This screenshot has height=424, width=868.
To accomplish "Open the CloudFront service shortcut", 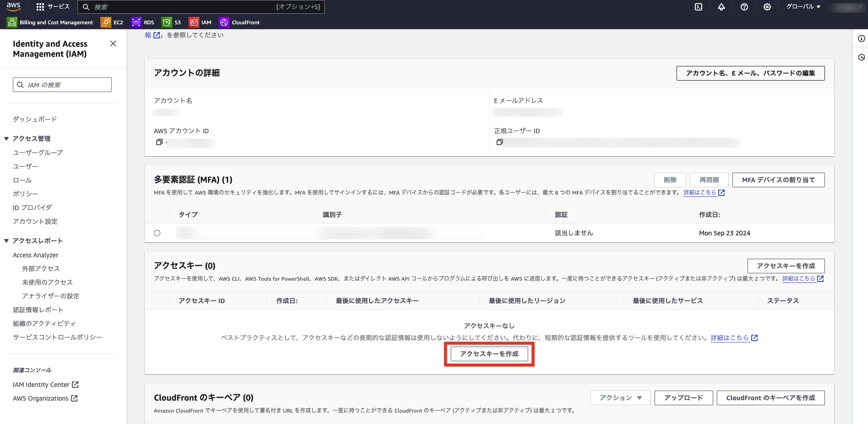I will (x=240, y=22).
